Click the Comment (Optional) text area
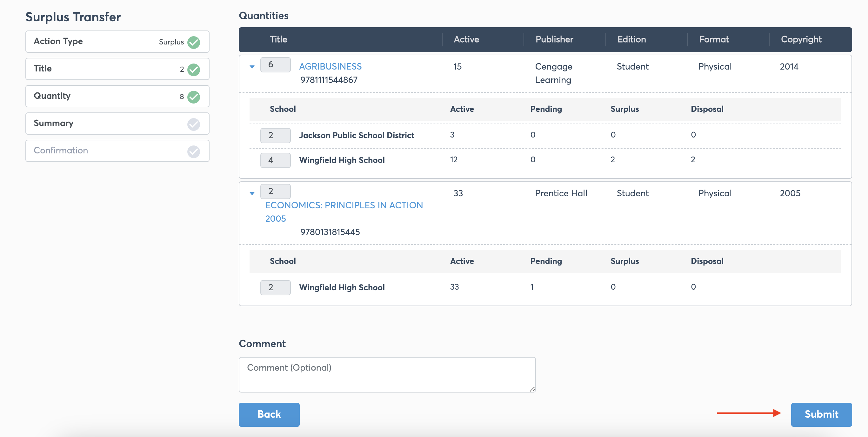This screenshot has width=868, height=437. point(386,374)
